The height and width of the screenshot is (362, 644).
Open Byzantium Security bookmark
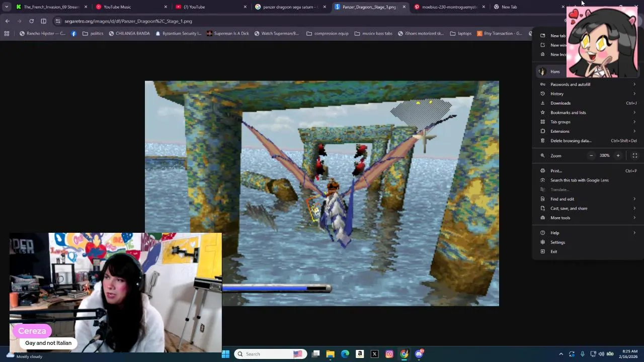pos(178,34)
